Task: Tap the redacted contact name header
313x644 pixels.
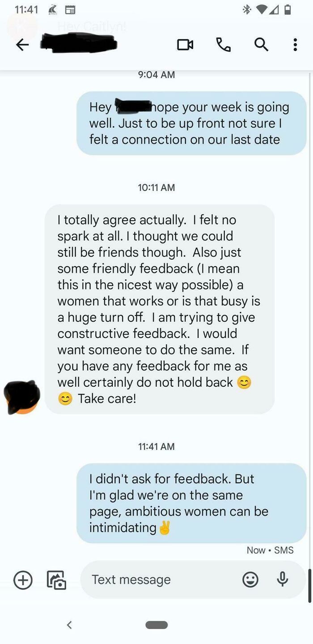Action: (79, 44)
